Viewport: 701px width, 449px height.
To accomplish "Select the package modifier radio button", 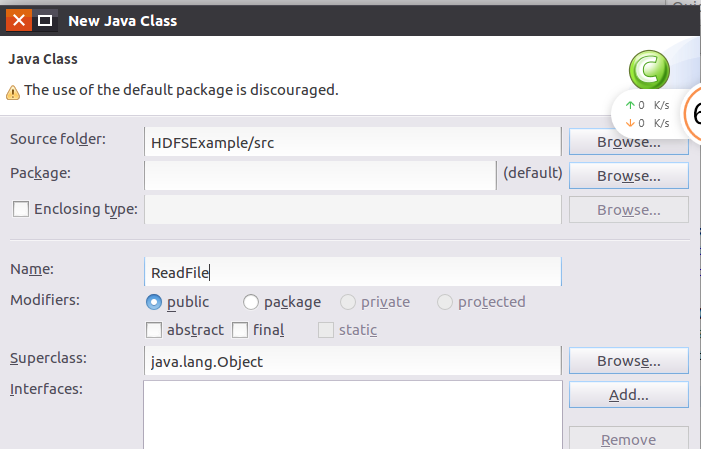I will (251, 302).
